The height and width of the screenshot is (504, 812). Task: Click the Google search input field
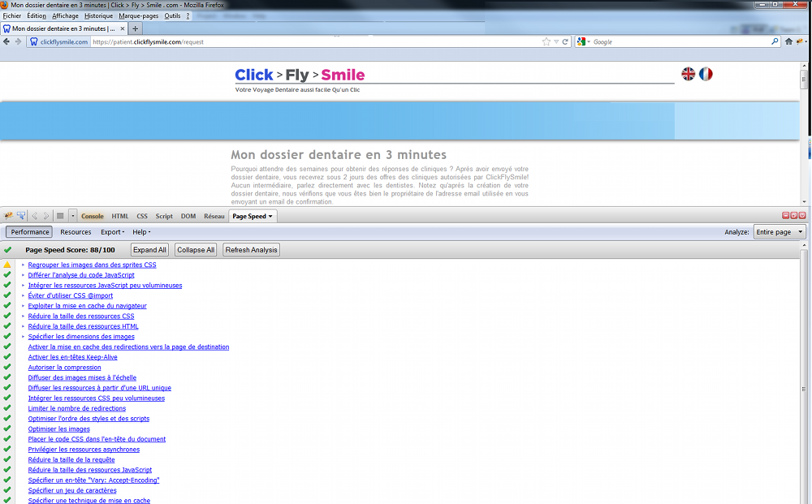(x=680, y=42)
